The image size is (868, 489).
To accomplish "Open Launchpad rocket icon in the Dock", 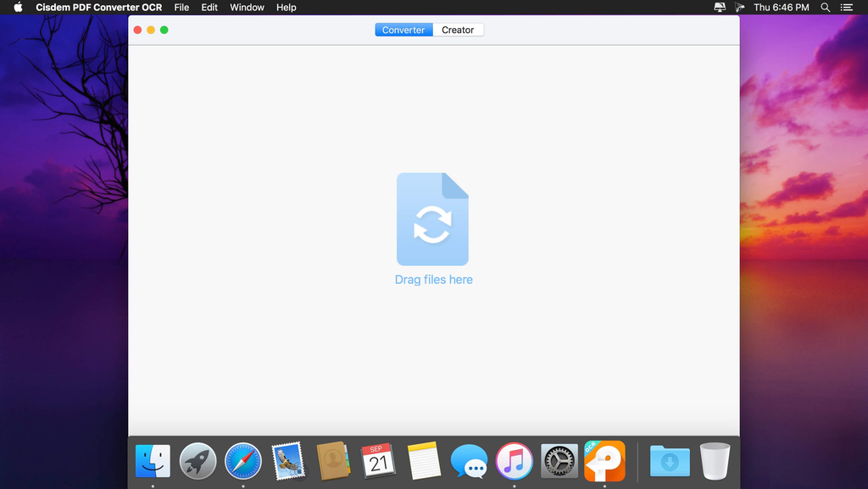I will (198, 461).
